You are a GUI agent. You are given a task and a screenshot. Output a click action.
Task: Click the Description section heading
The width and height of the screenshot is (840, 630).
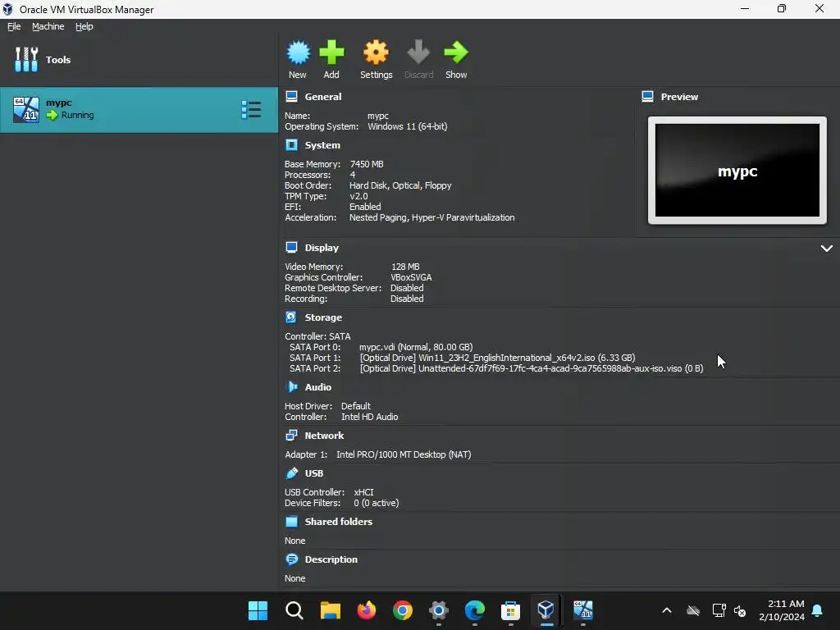click(x=331, y=559)
